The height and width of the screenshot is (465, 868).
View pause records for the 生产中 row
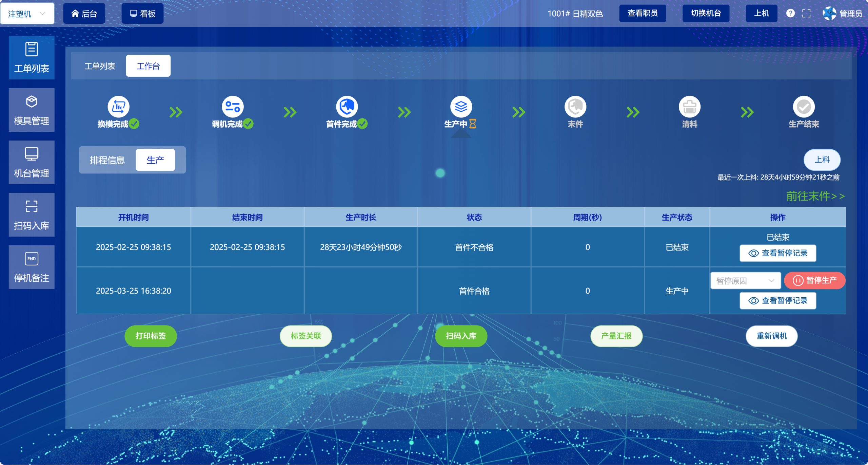tap(778, 301)
